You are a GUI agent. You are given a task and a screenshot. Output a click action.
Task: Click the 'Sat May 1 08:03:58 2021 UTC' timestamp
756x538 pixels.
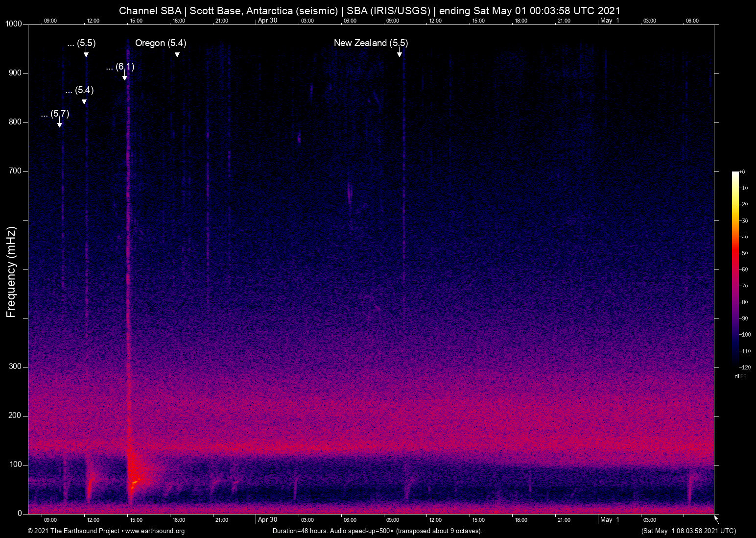(688, 531)
